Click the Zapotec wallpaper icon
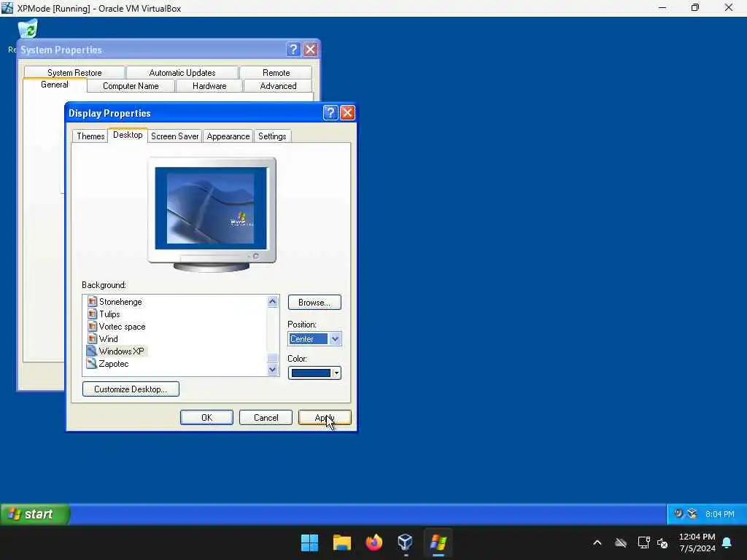This screenshot has width=747, height=560. 92,363
